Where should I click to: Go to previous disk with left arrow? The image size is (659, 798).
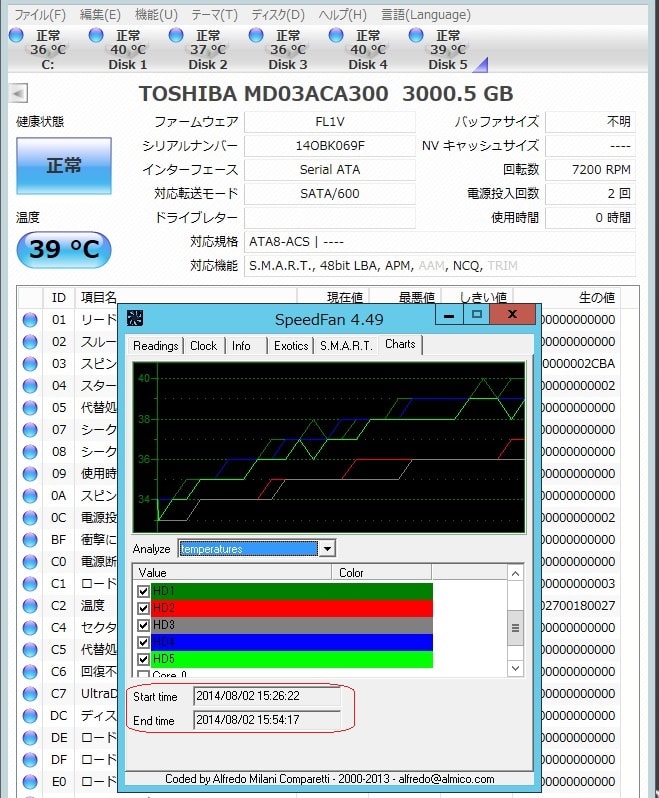coord(18,94)
